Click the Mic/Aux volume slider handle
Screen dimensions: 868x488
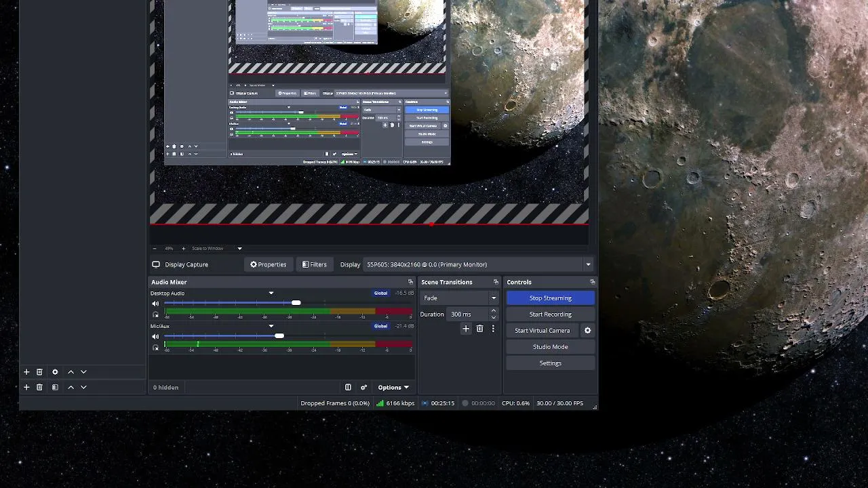tap(279, 335)
